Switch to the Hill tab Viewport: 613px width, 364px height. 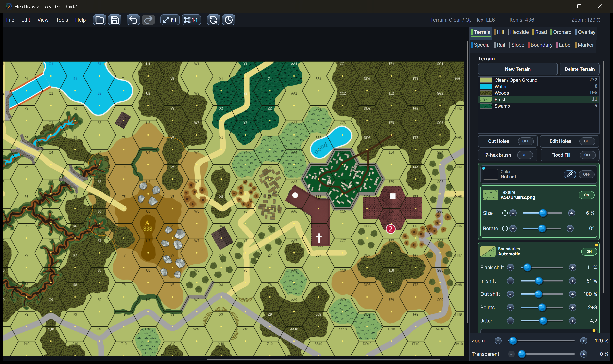[x=499, y=32]
